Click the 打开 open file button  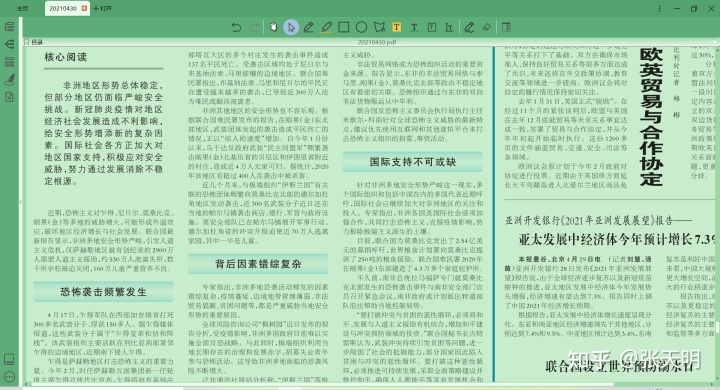click(102, 8)
